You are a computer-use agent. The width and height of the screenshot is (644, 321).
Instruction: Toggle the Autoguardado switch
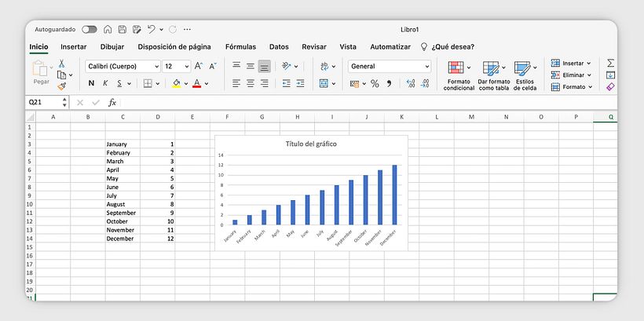(89, 30)
